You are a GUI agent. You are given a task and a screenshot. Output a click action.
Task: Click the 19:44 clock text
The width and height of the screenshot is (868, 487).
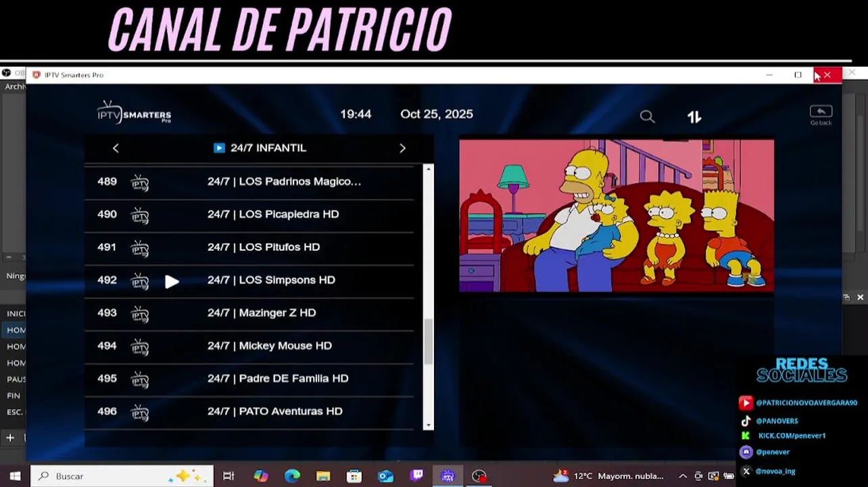[x=356, y=114]
